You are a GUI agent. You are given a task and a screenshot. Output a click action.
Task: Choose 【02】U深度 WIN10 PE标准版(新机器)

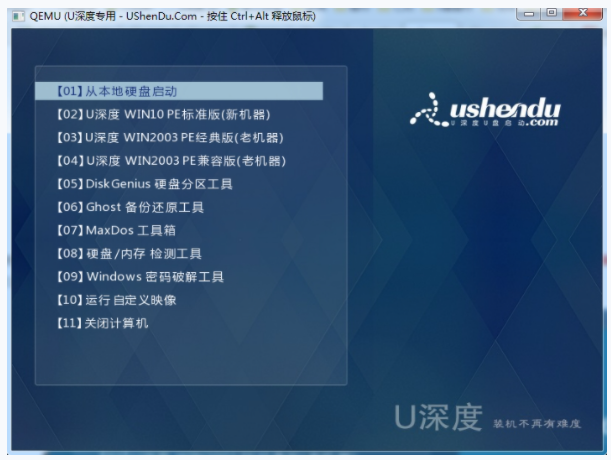163,114
